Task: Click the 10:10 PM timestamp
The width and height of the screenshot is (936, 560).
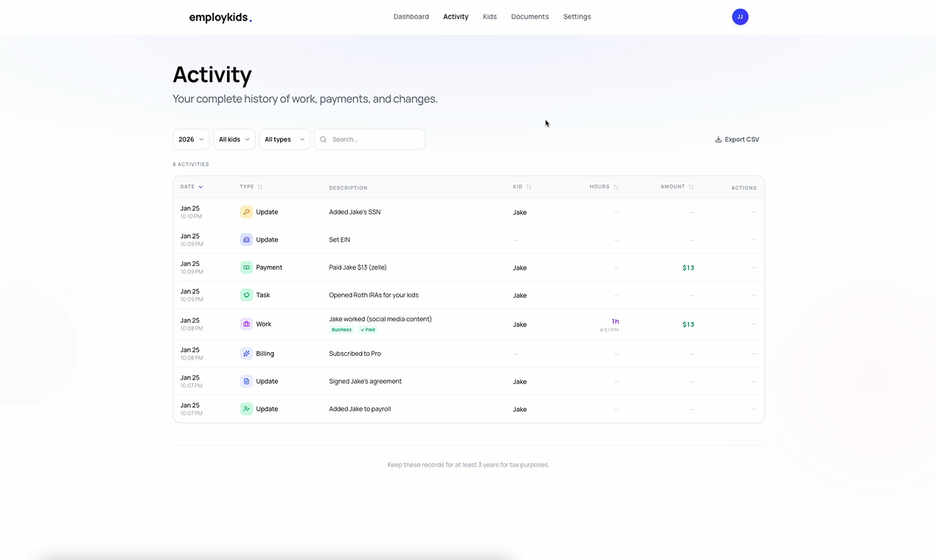Action: [x=192, y=217]
